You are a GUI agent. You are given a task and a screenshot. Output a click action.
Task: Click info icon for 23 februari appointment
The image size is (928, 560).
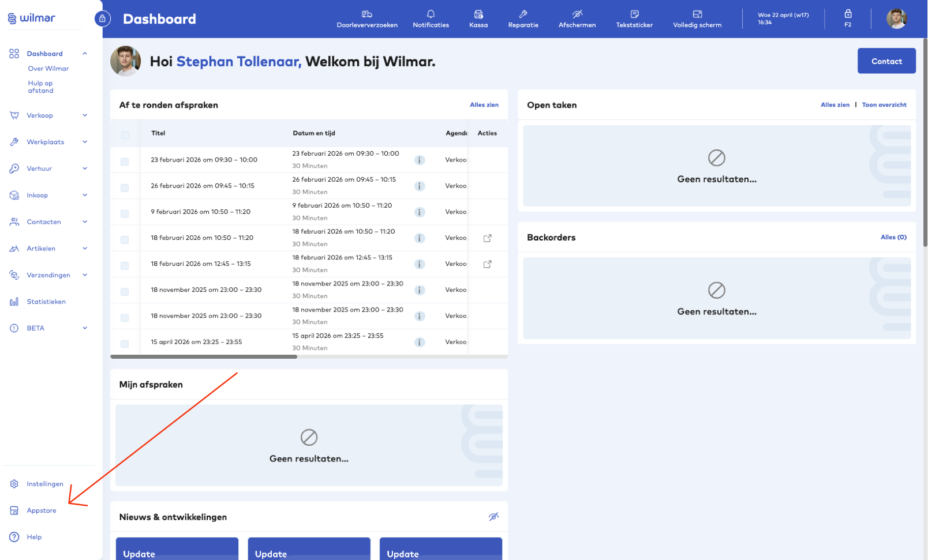click(420, 160)
